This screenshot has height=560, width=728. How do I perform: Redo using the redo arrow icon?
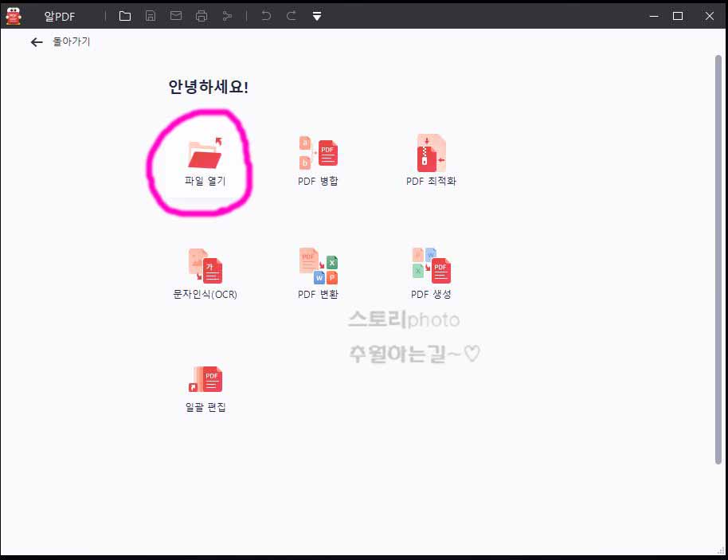pyautogui.click(x=290, y=15)
